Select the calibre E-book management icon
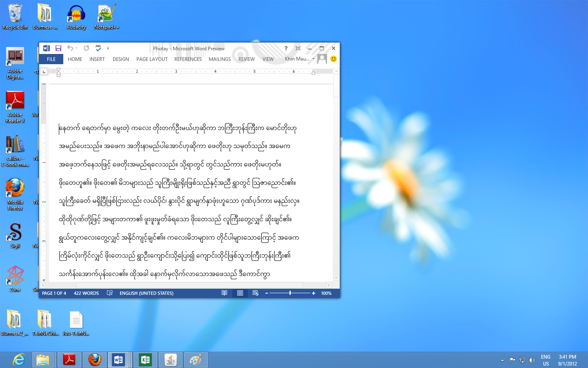 click(15, 150)
